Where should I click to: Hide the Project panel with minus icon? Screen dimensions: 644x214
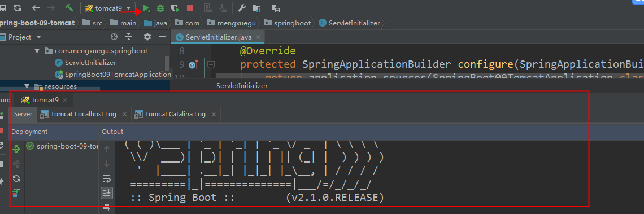click(162, 37)
